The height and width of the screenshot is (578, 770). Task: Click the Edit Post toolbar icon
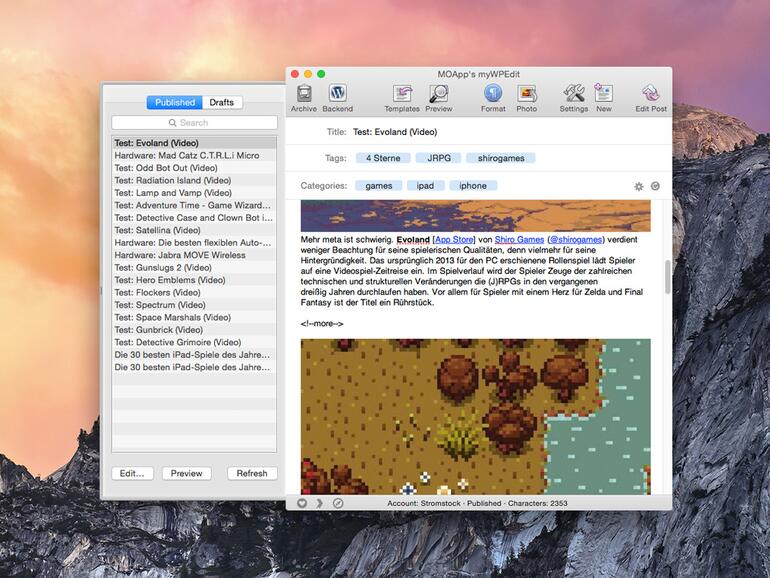point(651,93)
